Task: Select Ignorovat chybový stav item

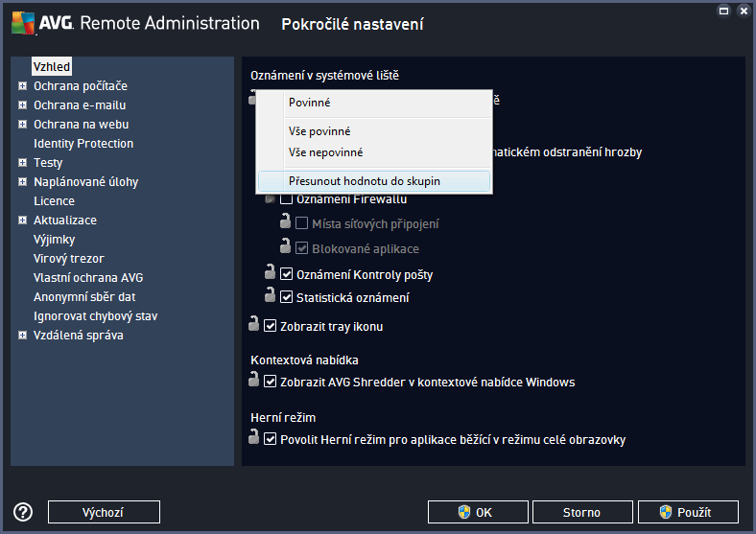Action: point(96,316)
